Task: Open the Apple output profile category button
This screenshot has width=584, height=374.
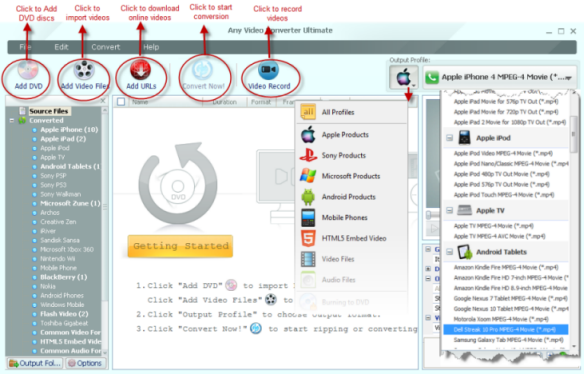Action: pyautogui.click(x=404, y=77)
